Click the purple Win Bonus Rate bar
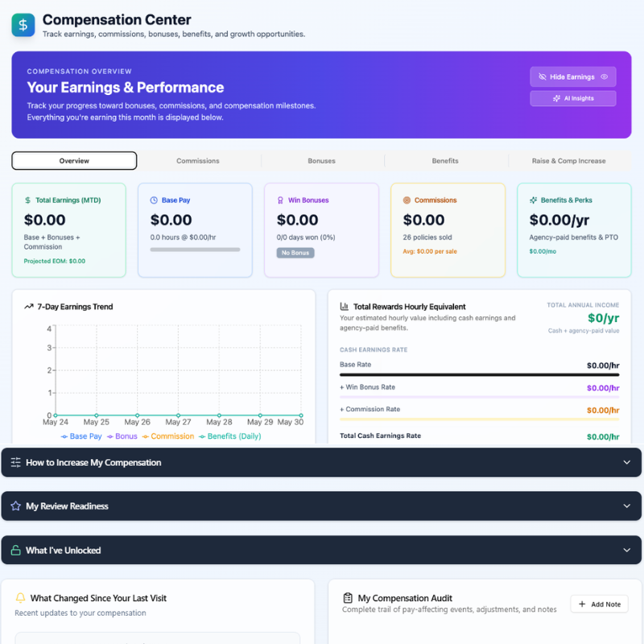 coord(479,397)
